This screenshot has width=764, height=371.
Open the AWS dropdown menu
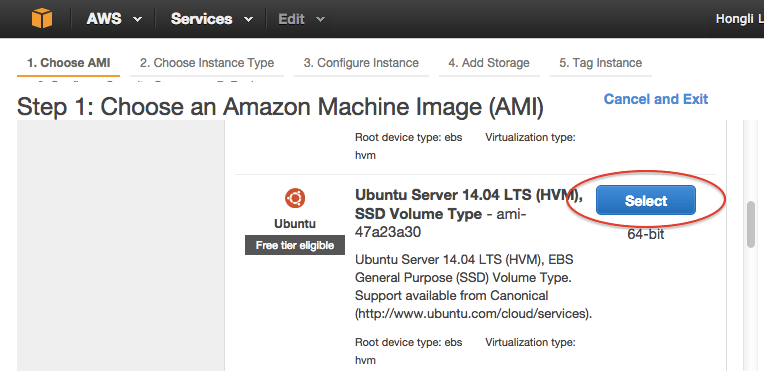point(115,19)
